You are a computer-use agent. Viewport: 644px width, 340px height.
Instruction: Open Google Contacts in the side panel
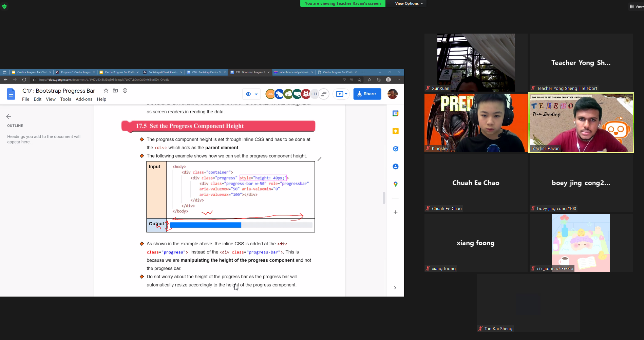coord(395,167)
